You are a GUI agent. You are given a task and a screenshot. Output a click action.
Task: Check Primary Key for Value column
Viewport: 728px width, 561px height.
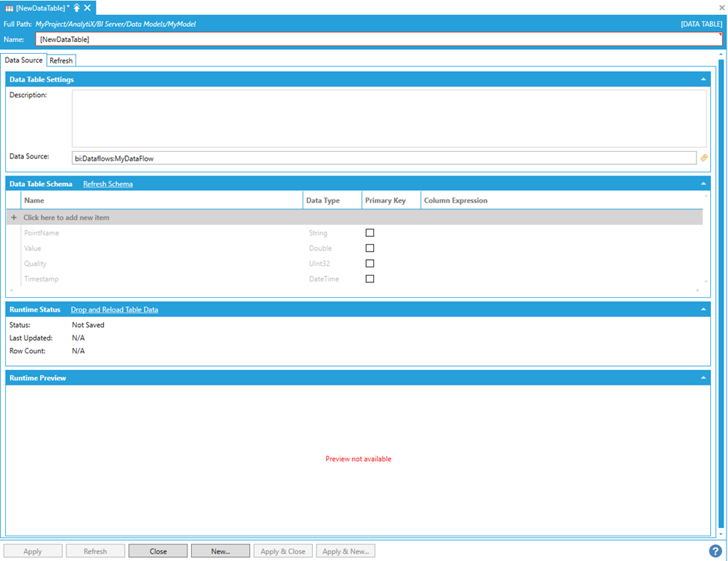click(370, 248)
